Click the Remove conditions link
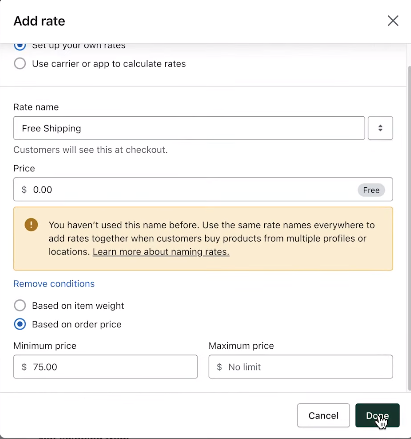The width and height of the screenshot is (411, 439). (54, 284)
